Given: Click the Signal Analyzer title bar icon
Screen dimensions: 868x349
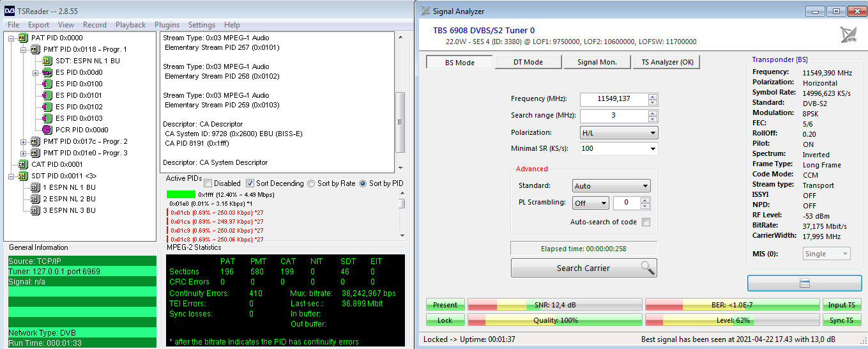Looking at the screenshot, I should [x=425, y=11].
